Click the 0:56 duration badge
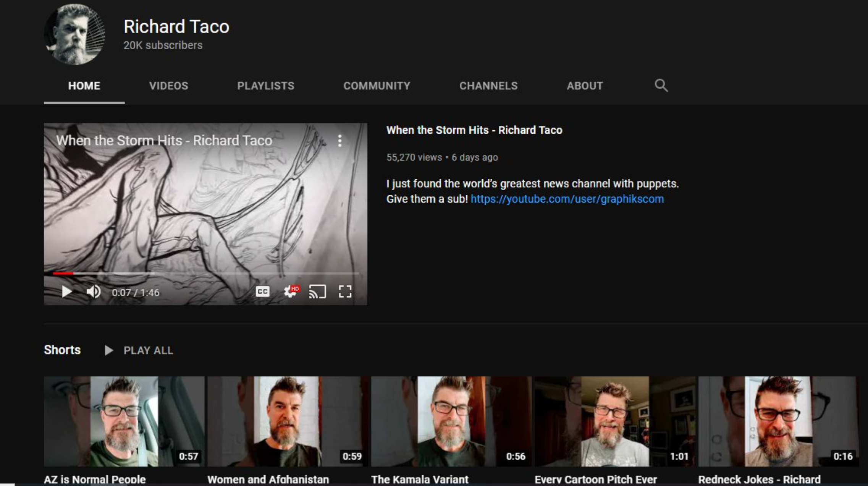The image size is (868, 486). (516, 456)
